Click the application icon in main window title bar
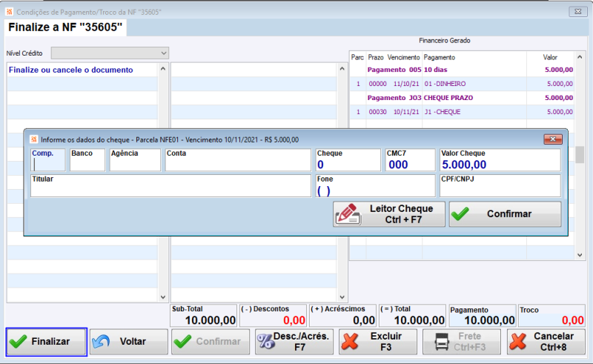593x364 pixels. (10, 12)
